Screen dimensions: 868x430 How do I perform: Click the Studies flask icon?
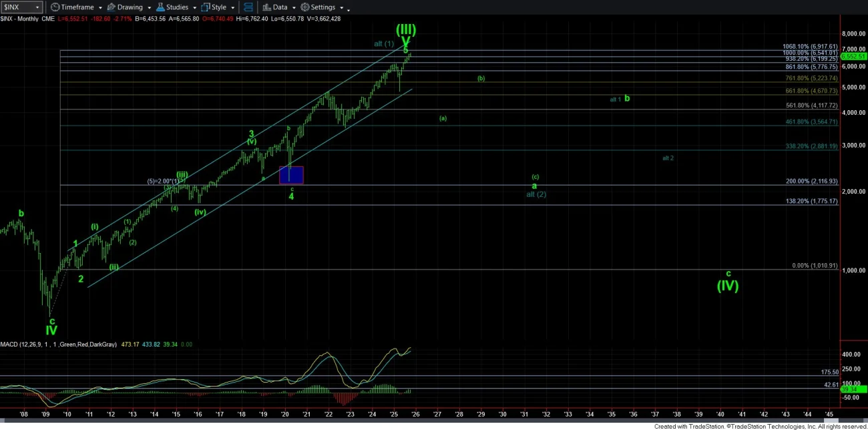161,7
